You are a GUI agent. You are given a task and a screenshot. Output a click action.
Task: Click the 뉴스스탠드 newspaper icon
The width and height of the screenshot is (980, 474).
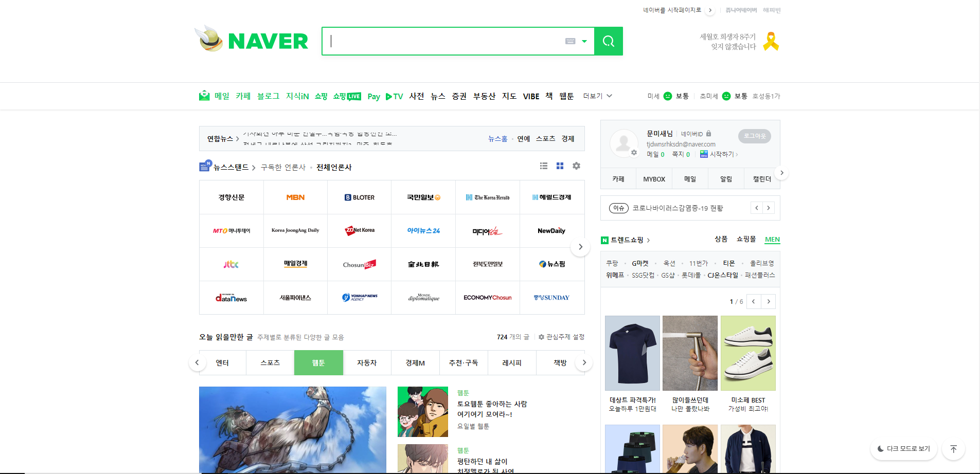tap(205, 166)
